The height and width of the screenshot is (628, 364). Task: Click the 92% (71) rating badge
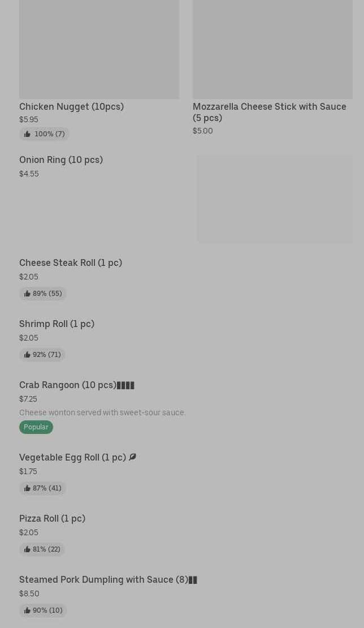coord(42,354)
